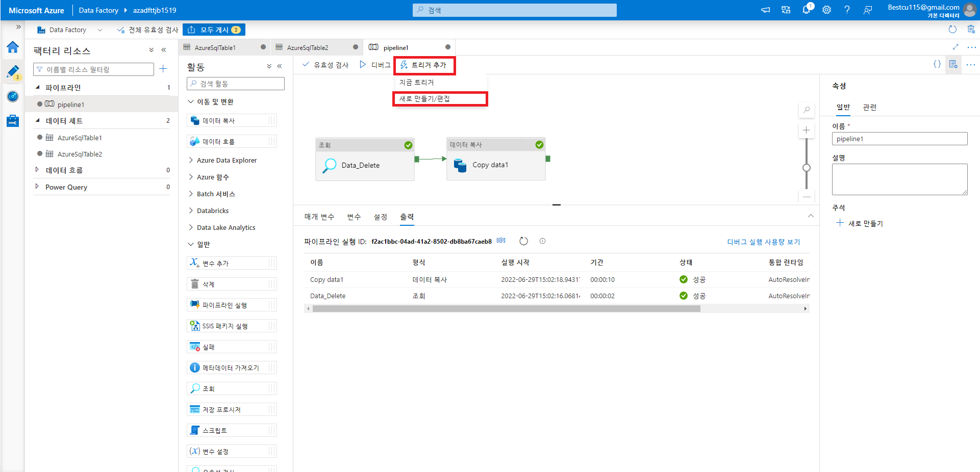This screenshot has height=472, width=980.
Task: Open the Monitor gauge icon in sidebar
Action: (x=13, y=96)
